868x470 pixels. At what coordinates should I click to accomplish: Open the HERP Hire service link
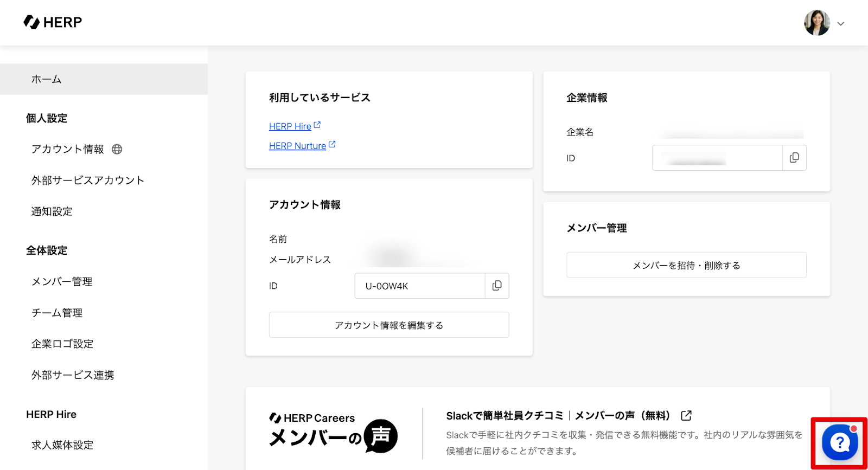(290, 126)
